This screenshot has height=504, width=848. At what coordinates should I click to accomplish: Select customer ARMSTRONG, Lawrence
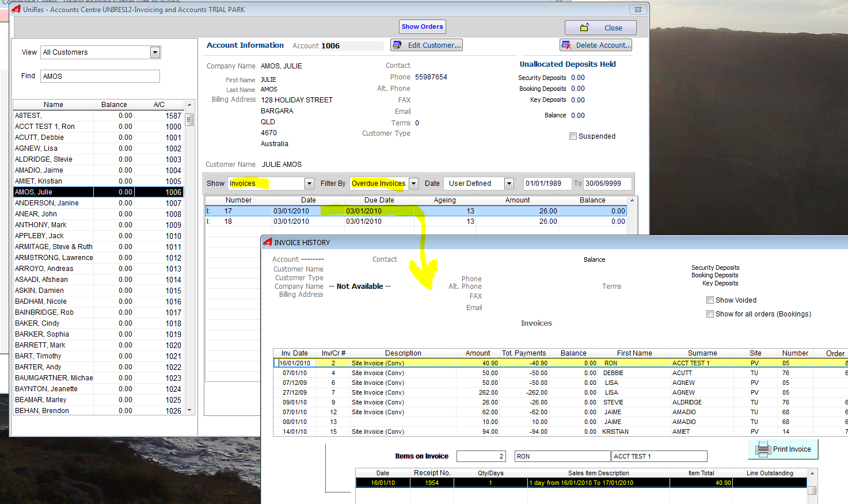[x=98, y=258]
